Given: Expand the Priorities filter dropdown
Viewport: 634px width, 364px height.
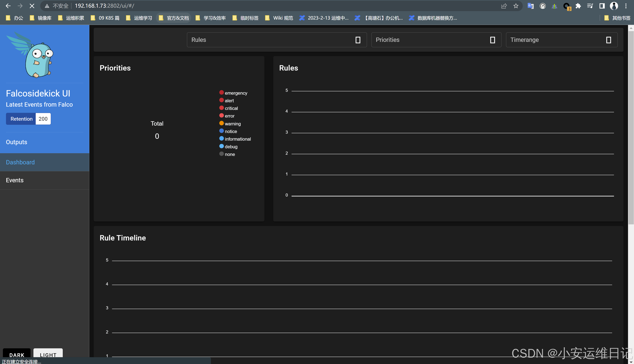Looking at the screenshot, I should tap(436, 40).
